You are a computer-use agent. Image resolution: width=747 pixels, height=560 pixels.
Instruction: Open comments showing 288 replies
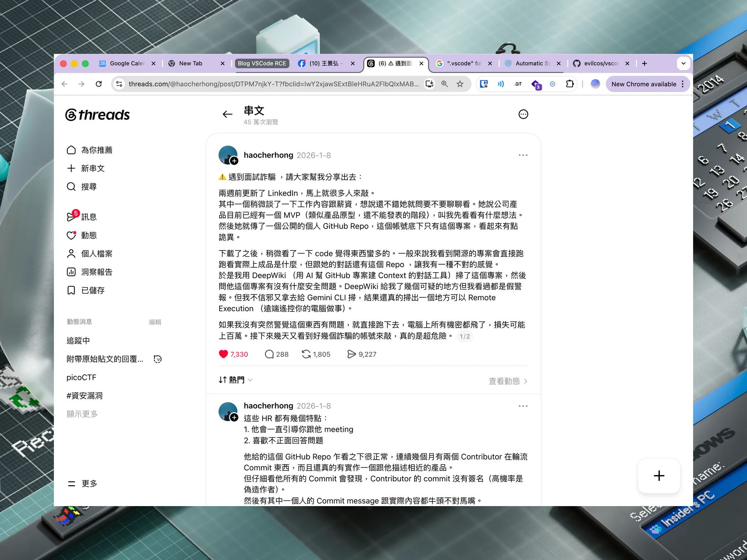(276, 354)
